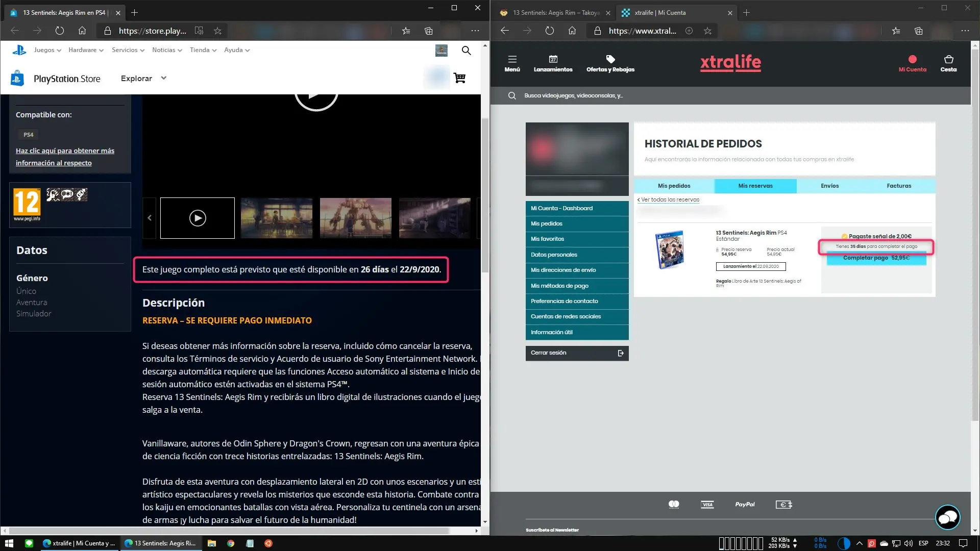The height and width of the screenshot is (551, 980).
Task: Select the giant robot screenshot thumbnail
Action: (x=355, y=218)
